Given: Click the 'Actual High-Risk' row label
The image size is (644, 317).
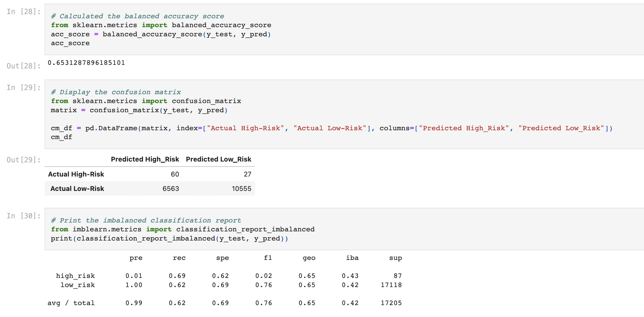Looking at the screenshot, I should 76,174.
